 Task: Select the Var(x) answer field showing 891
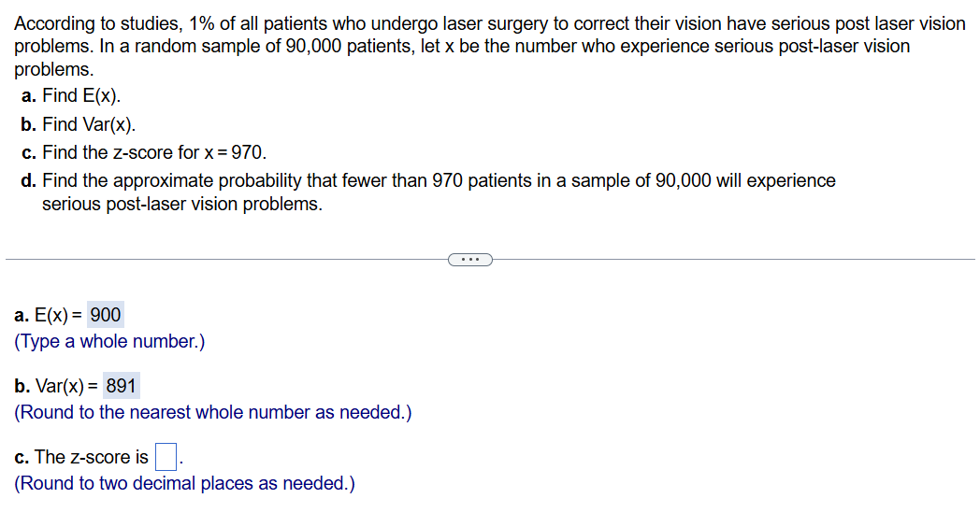(122, 386)
